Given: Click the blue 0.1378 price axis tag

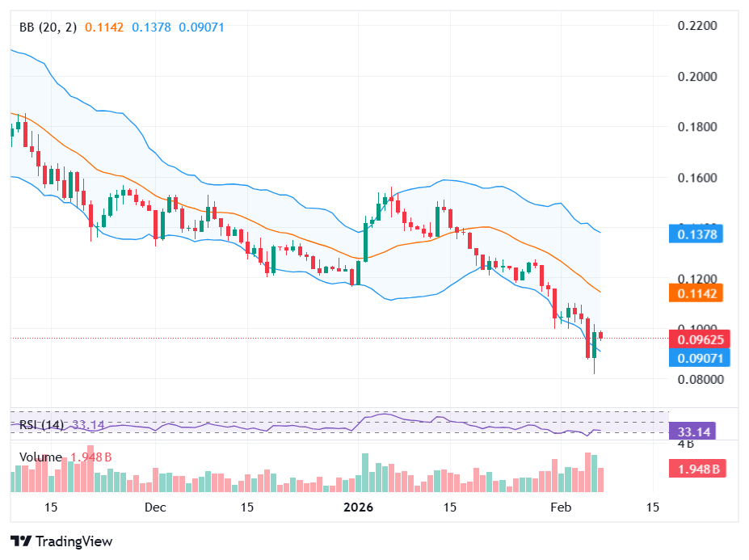Looking at the screenshot, I should click(696, 234).
